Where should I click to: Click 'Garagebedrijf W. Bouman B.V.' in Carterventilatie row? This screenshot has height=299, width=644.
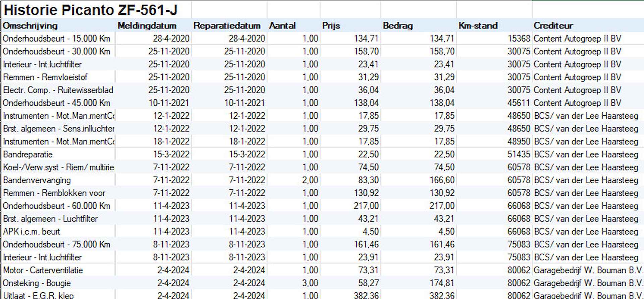pyautogui.click(x=588, y=270)
